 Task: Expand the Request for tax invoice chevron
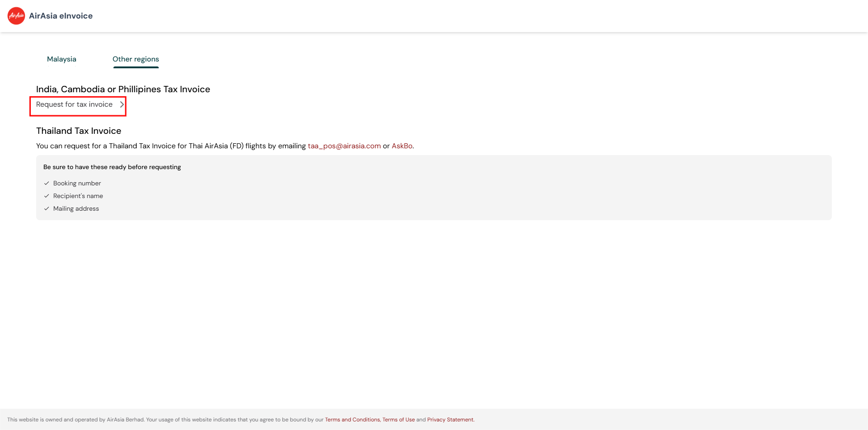pos(122,104)
